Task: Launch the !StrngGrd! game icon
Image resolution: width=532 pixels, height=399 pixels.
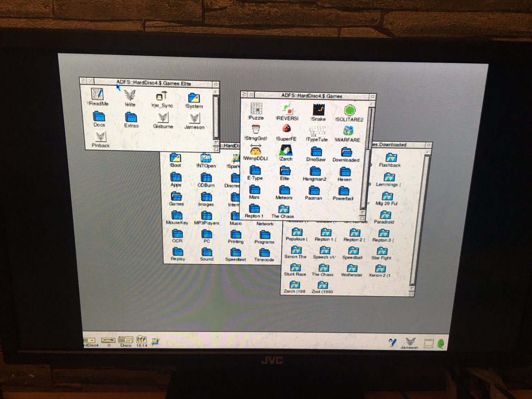Action: pos(256,129)
